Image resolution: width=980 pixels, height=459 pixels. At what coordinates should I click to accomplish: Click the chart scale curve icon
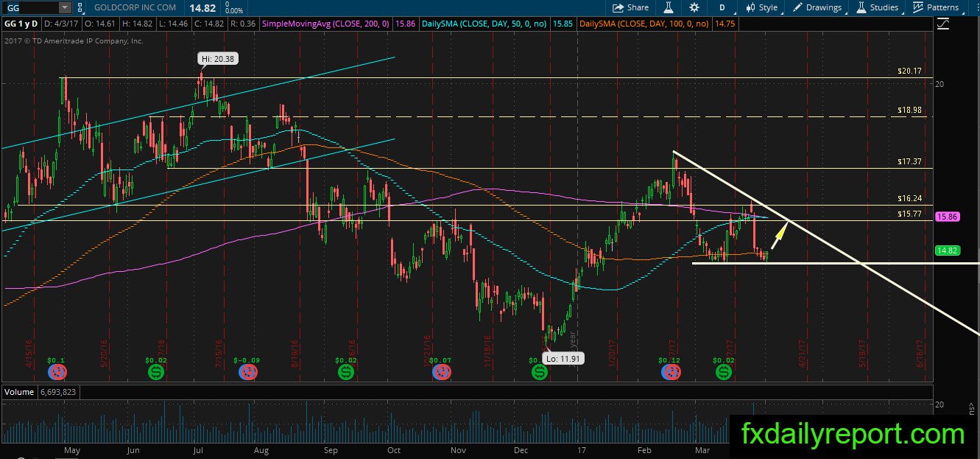(943, 24)
